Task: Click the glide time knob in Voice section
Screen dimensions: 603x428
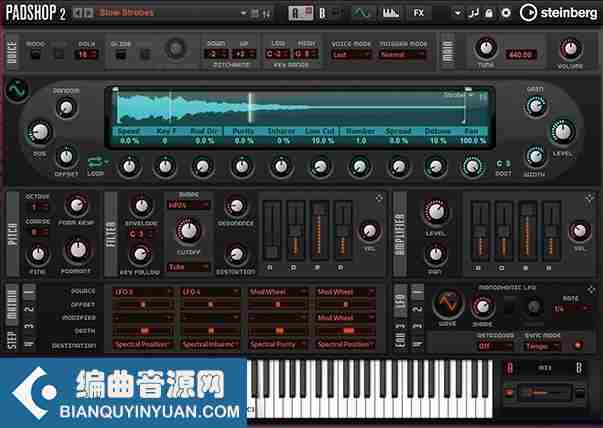Action: [175, 49]
